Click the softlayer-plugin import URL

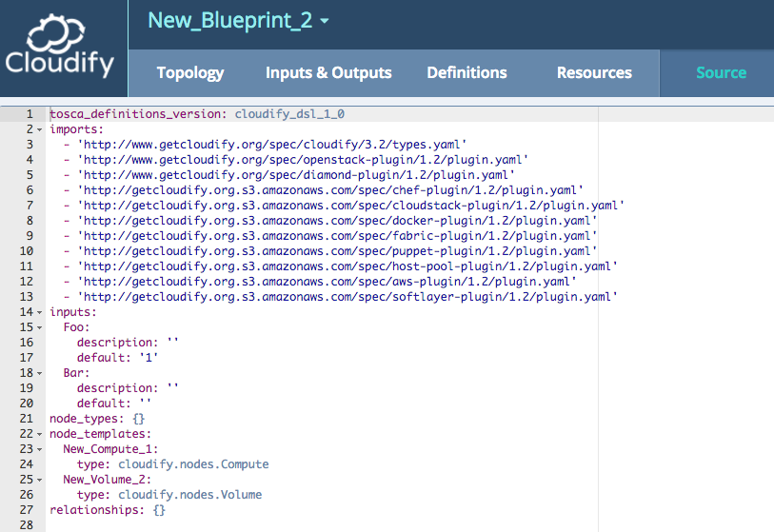(347, 297)
